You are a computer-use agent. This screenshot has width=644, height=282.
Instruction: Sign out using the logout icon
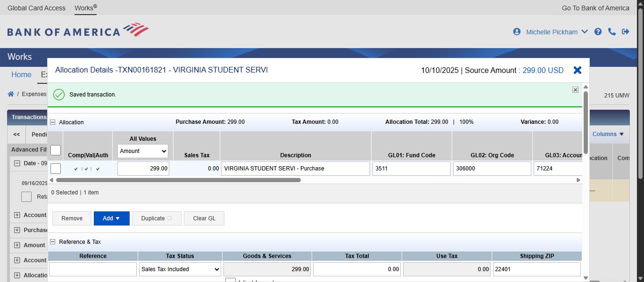[x=626, y=32]
